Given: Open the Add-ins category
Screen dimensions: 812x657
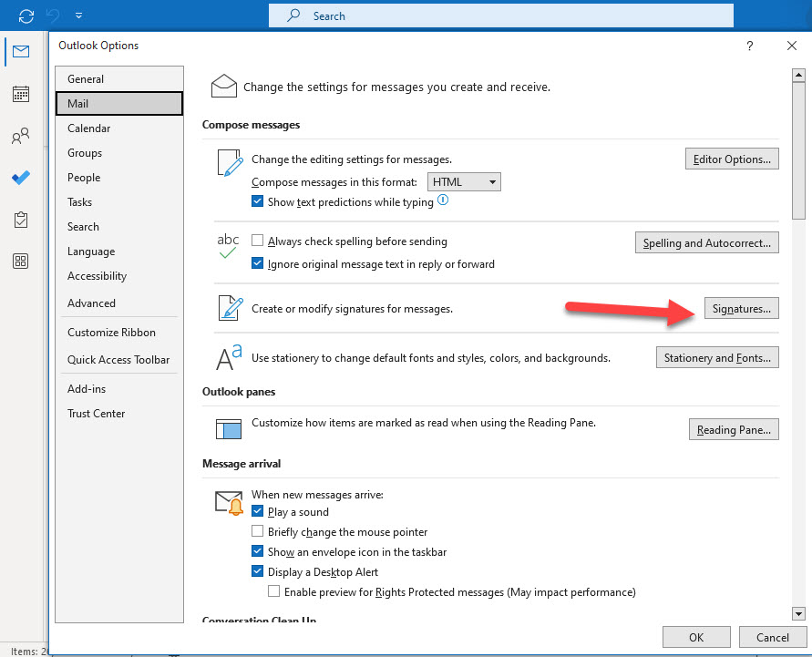Looking at the screenshot, I should click(119, 389).
